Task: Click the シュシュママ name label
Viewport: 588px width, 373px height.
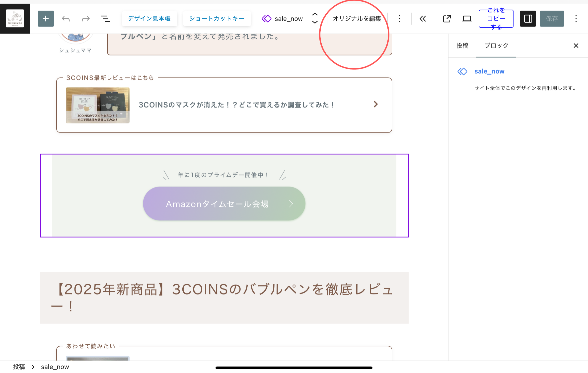Action: coord(75,51)
